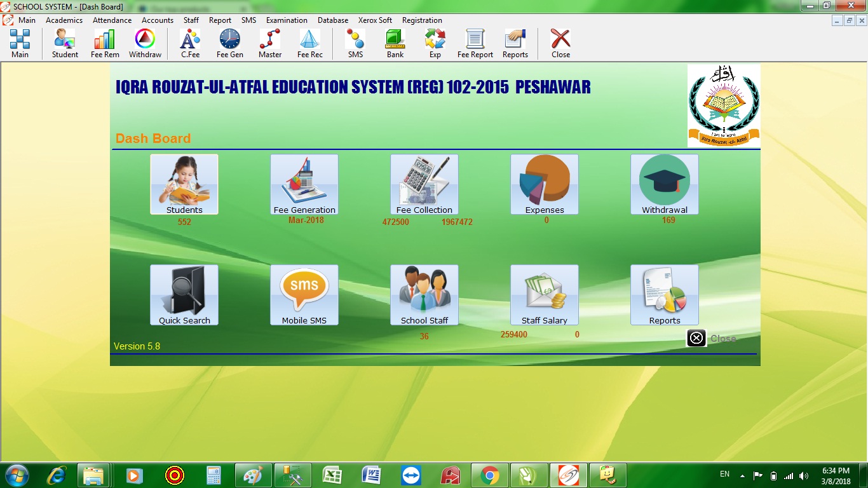Open the Quick Search dashboard tile
This screenshot has height=488, width=868.
click(184, 295)
